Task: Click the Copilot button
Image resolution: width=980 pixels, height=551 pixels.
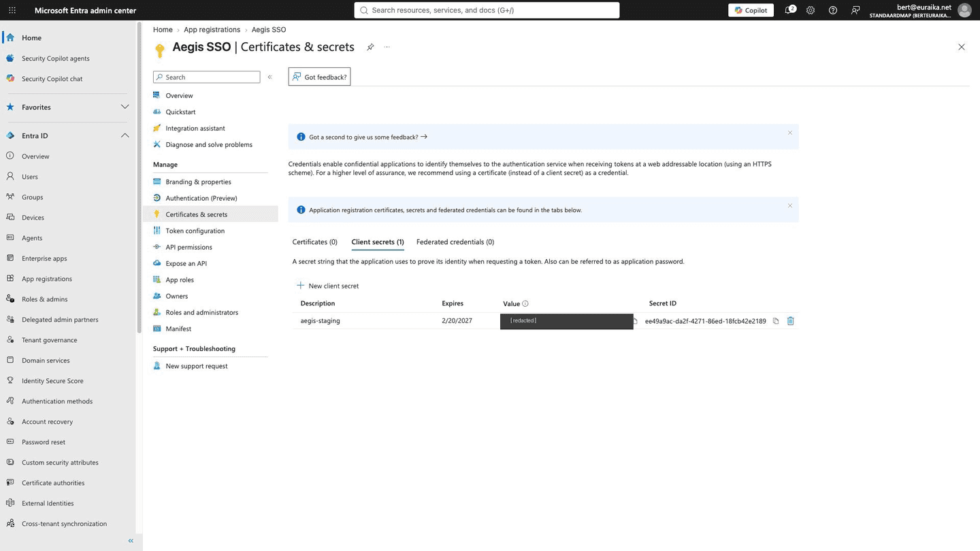Action: click(751, 10)
